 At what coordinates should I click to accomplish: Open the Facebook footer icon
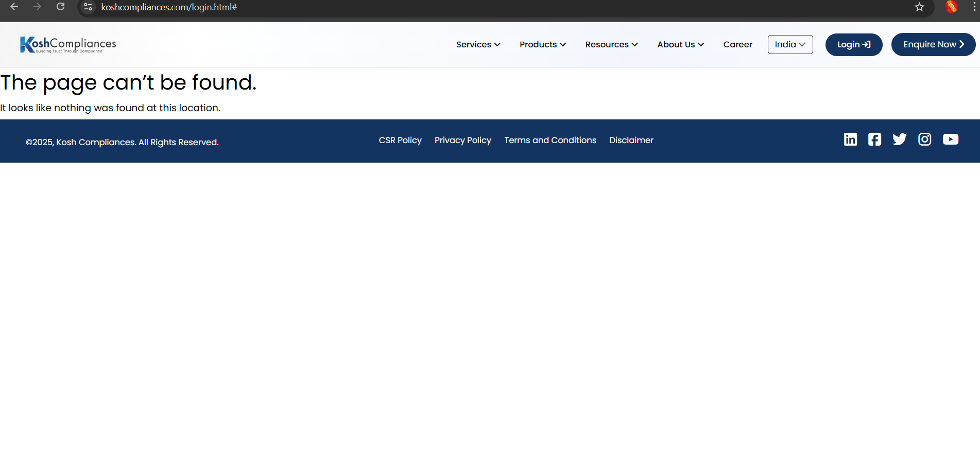point(874,139)
